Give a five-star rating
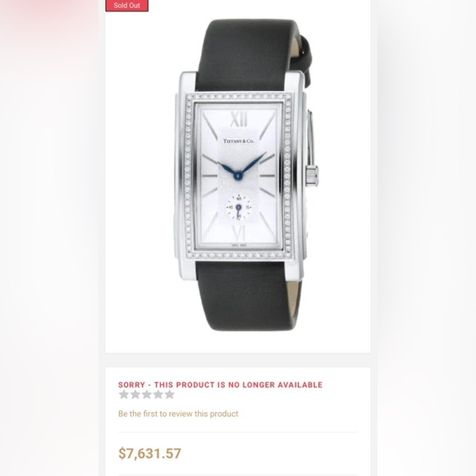Viewport: 476px width, 476px height. [x=169, y=394]
